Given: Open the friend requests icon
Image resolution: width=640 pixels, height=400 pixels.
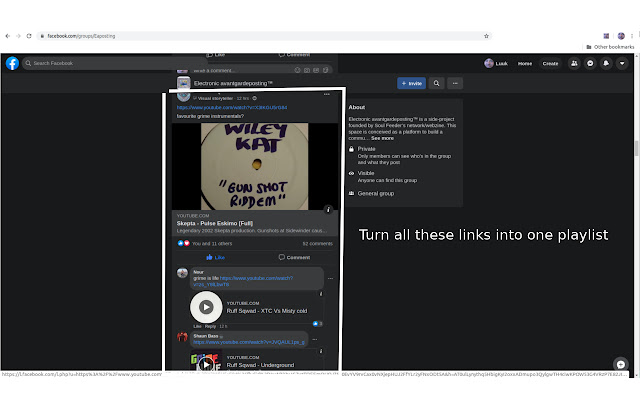Looking at the screenshot, I should [574, 63].
